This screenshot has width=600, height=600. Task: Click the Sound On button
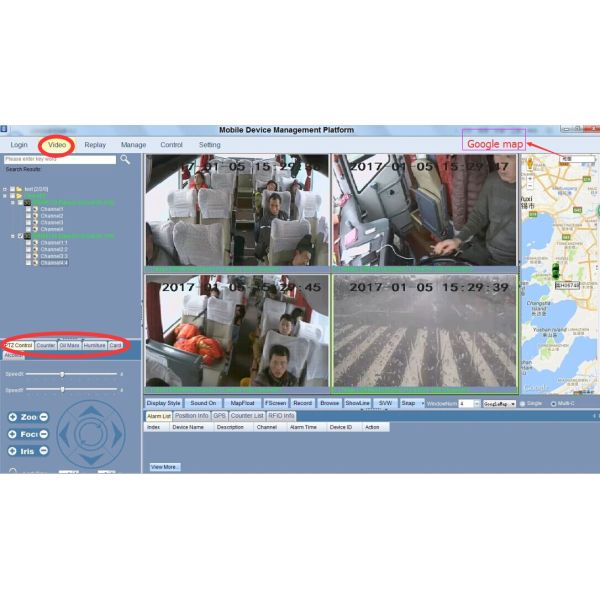tap(203, 403)
